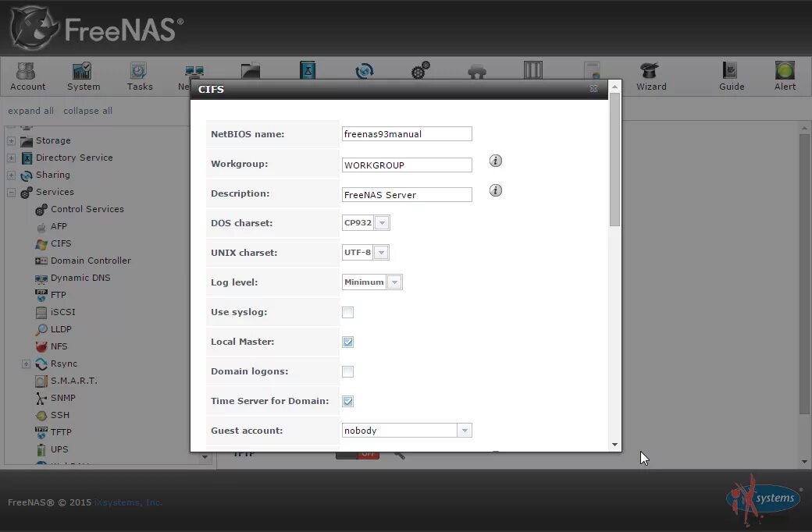The width and height of the screenshot is (812, 532).
Task: Expand the Directory Service tree node
Action: point(11,158)
